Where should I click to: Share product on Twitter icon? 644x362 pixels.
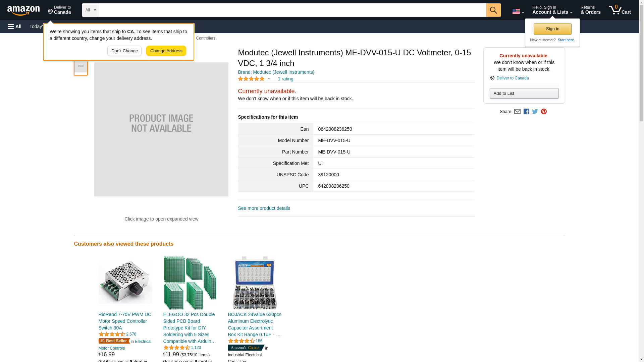535,112
